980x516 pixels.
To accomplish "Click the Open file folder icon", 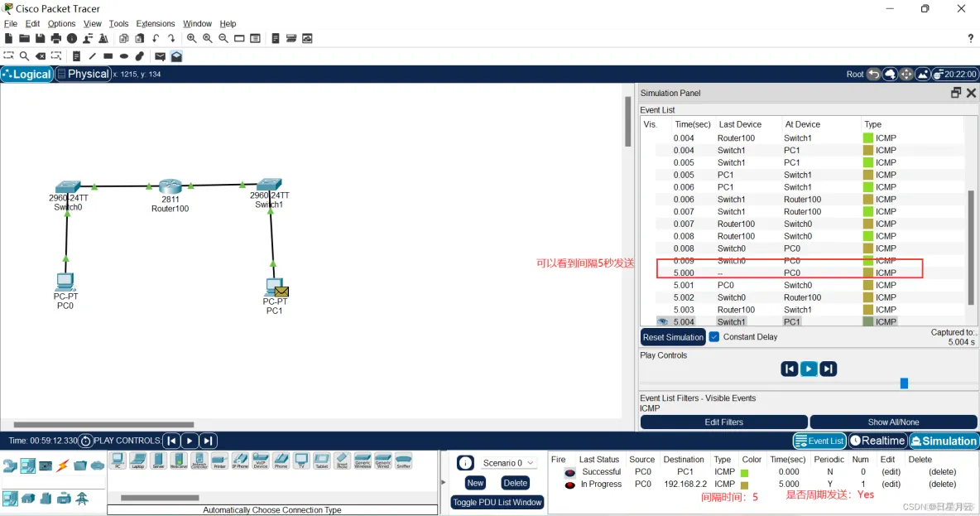I will coord(24,39).
